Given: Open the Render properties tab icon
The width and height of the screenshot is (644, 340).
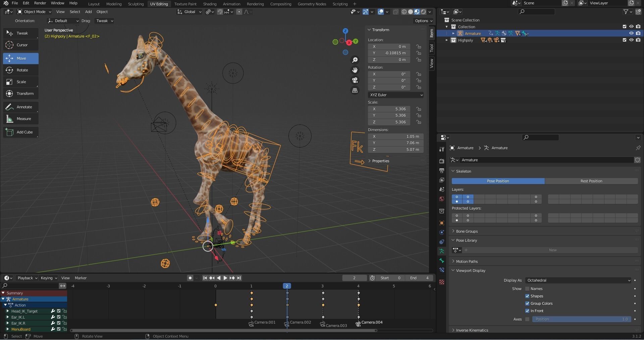Looking at the screenshot, I should coord(442,161).
